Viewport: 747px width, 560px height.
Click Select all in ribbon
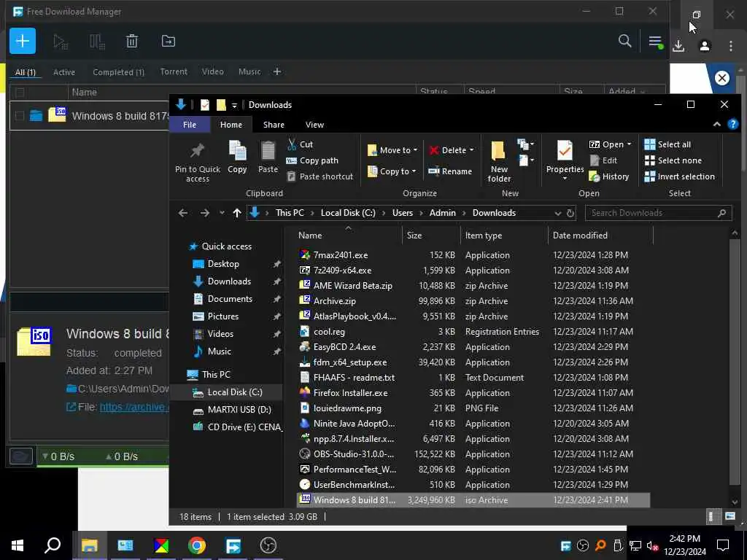coord(667,144)
